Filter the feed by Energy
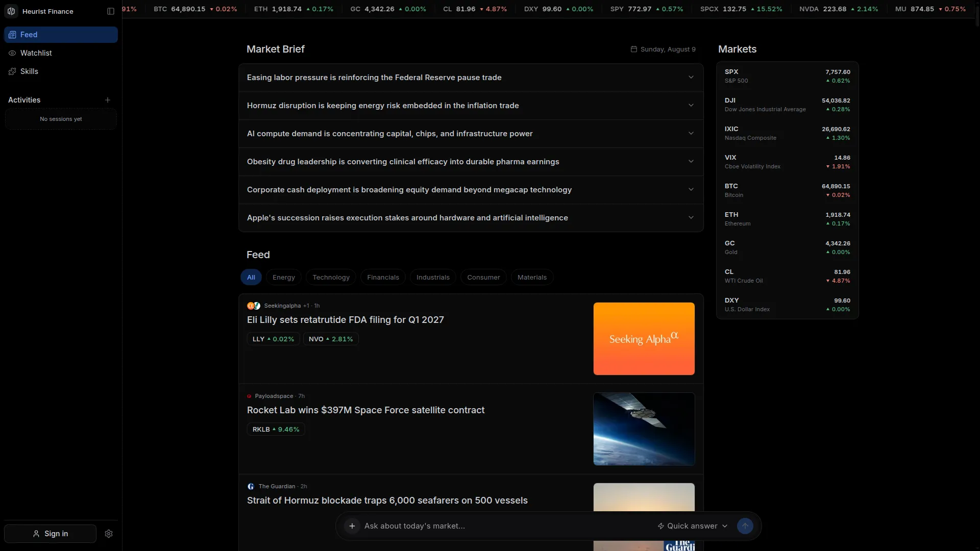 coord(284,278)
